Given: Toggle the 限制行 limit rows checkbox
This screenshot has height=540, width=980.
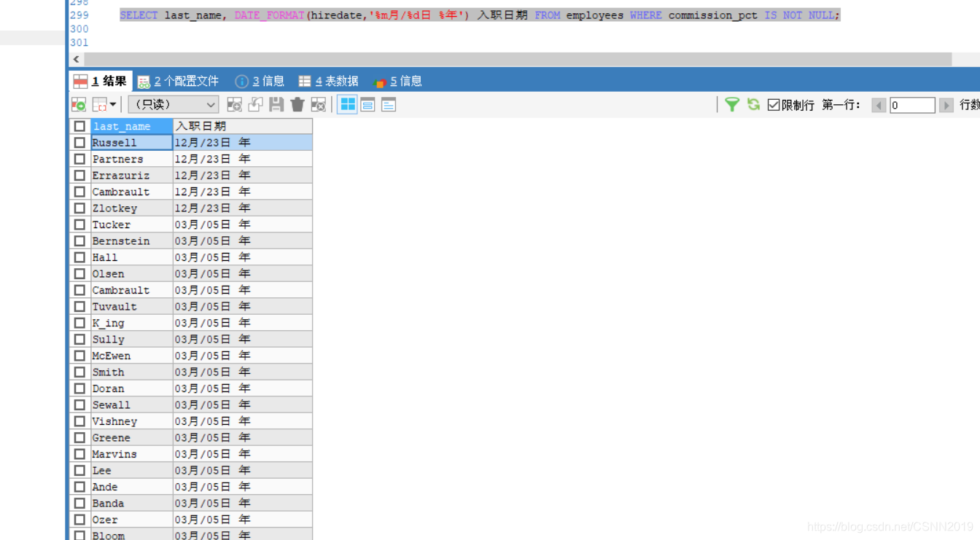Looking at the screenshot, I should tap(774, 105).
